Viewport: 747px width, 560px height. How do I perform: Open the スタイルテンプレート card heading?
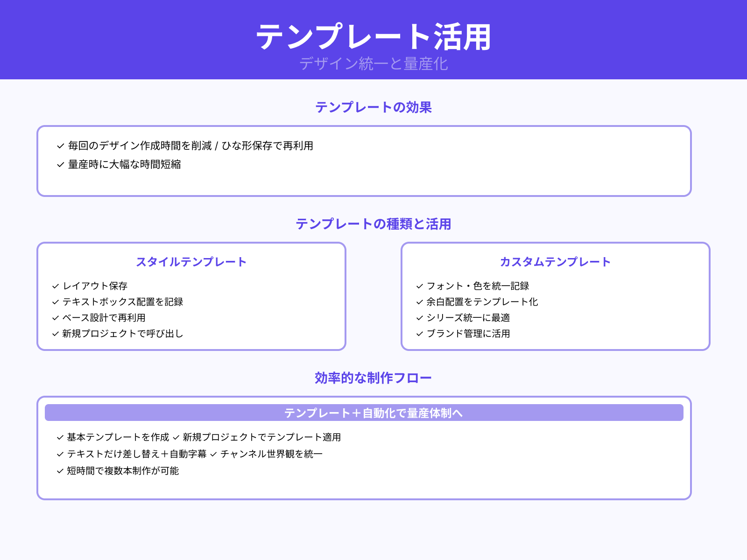(191, 262)
